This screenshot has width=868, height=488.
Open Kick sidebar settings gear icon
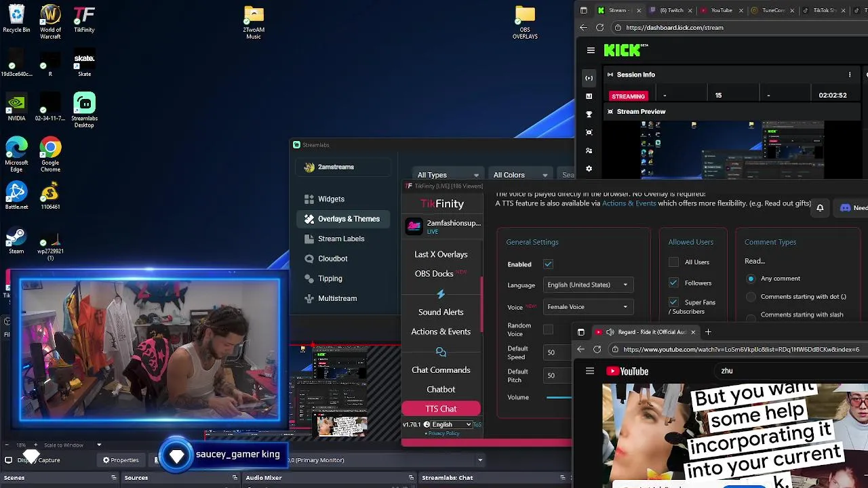coord(589,168)
